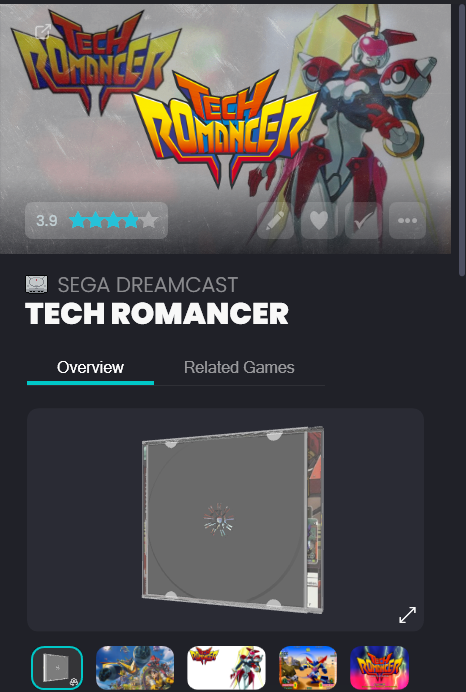Image resolution: width=466 pixels, height=692 pixels.
Task: Toggle the checkmark completed button
Action: pyautogui.click(x=363, y=221)
